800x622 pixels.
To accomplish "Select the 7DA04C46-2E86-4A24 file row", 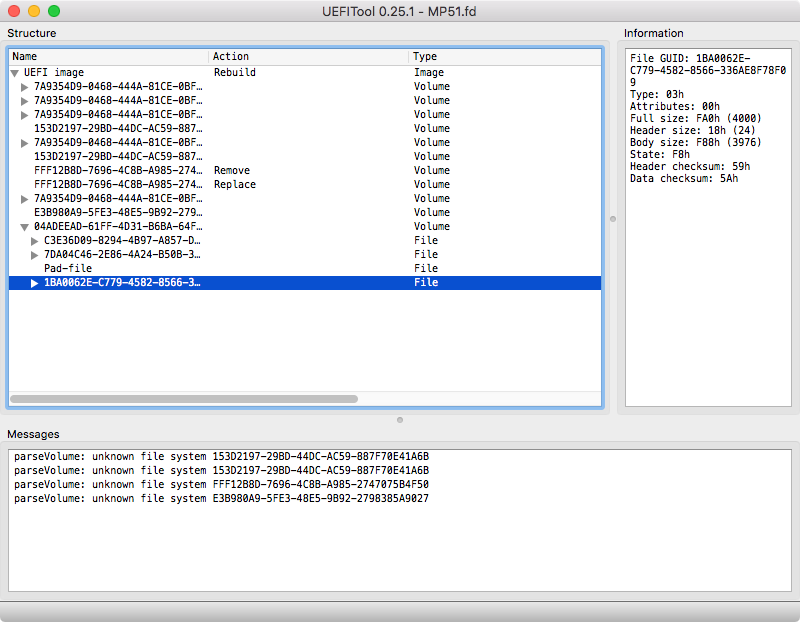I will (305, 254).
